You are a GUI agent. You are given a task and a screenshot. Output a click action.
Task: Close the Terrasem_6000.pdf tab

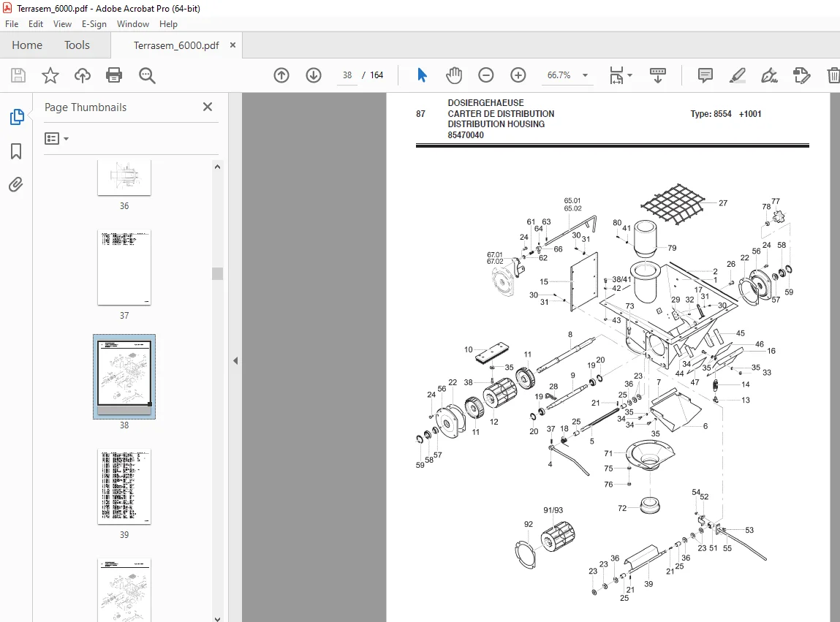point(232,45)
